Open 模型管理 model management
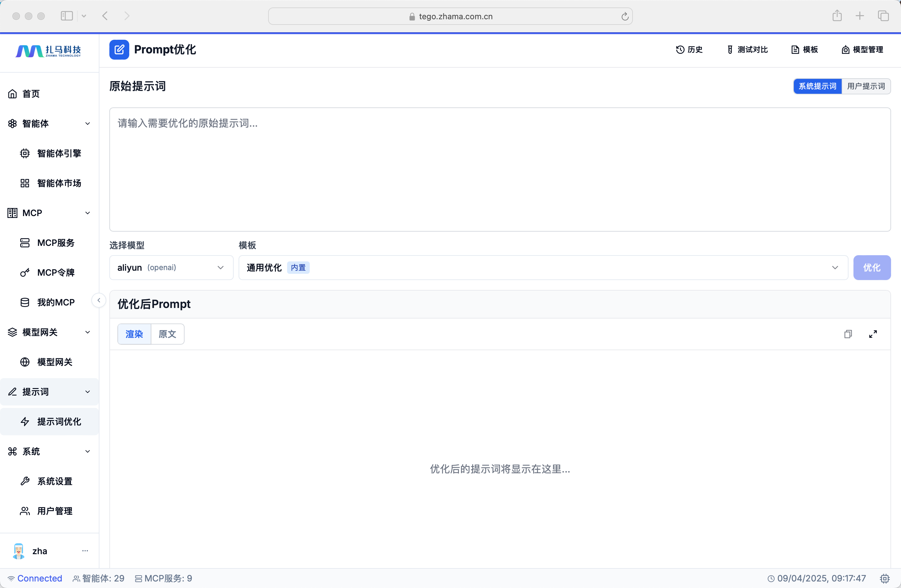 tap(862, 50)
